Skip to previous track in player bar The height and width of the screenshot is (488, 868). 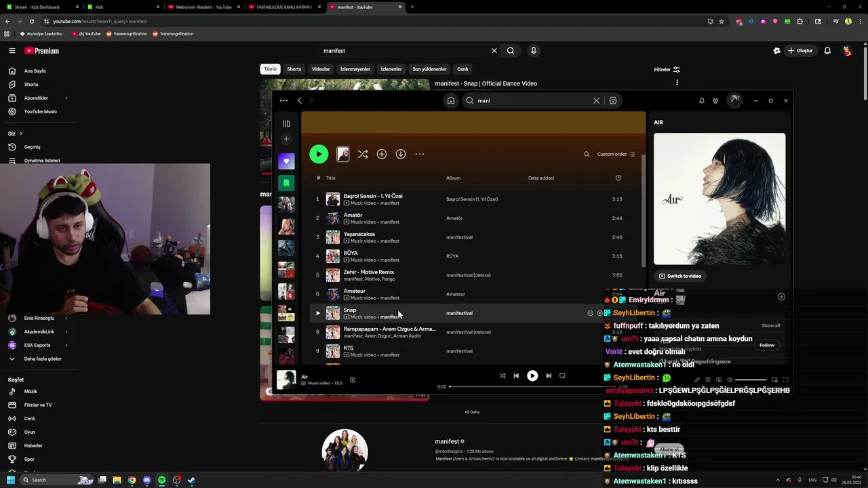tap(516, 375)
